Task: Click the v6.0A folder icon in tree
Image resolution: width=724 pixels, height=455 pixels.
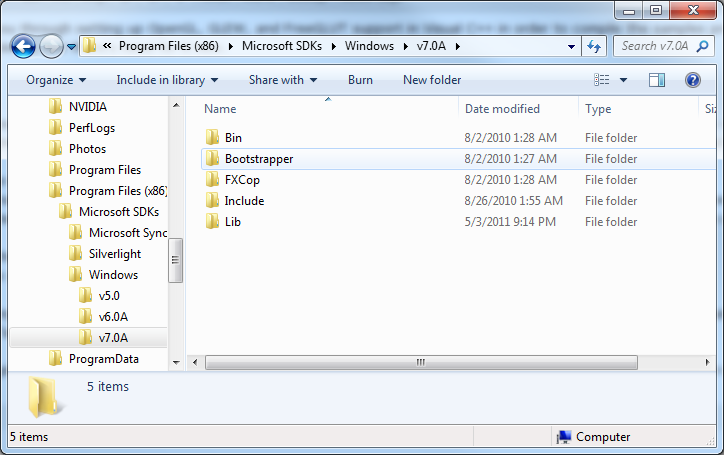Action: [85, 317]
